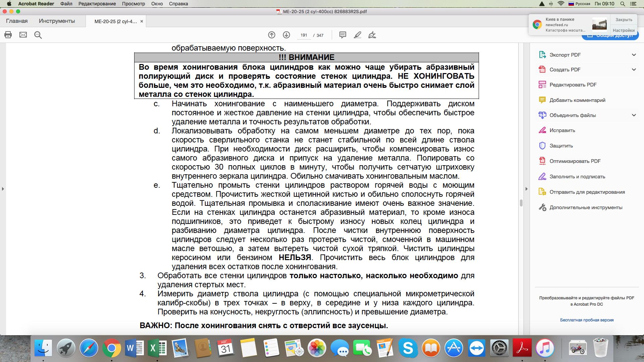This screenshot has height=362, width=644.
Task: Open the Просмотр menu
Action: (133, 4)
